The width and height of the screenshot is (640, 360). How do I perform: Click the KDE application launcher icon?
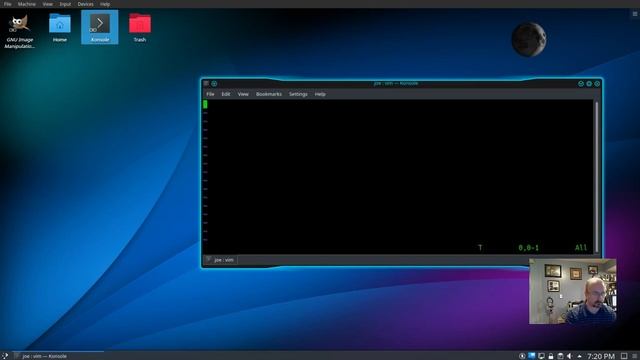coord(4,356)
